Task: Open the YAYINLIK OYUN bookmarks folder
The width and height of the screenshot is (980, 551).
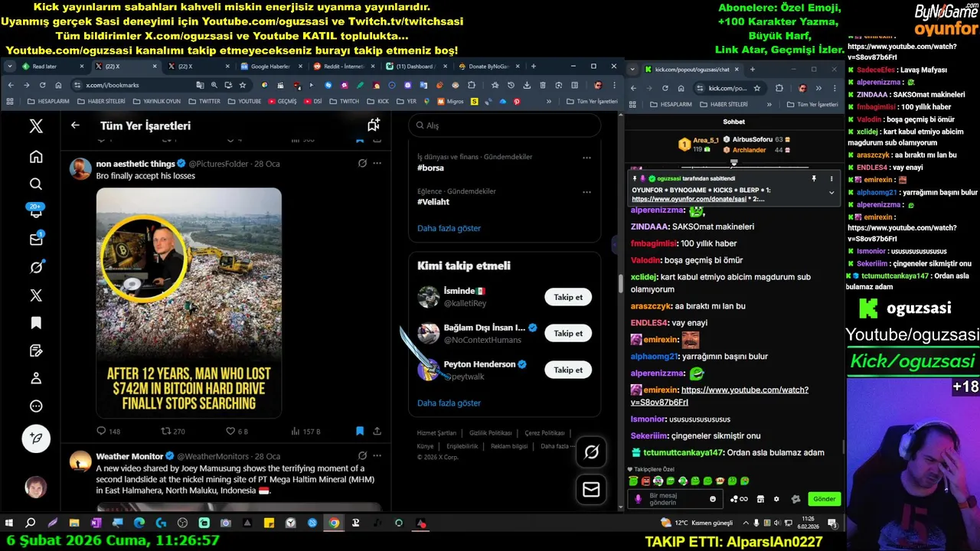Action: pyautogui.click(x=156, y=101)
